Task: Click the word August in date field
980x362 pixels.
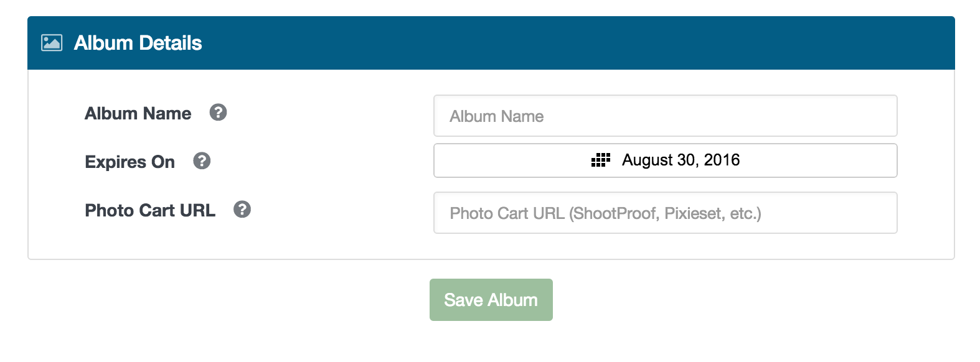Action: click(x=648, y=160)
